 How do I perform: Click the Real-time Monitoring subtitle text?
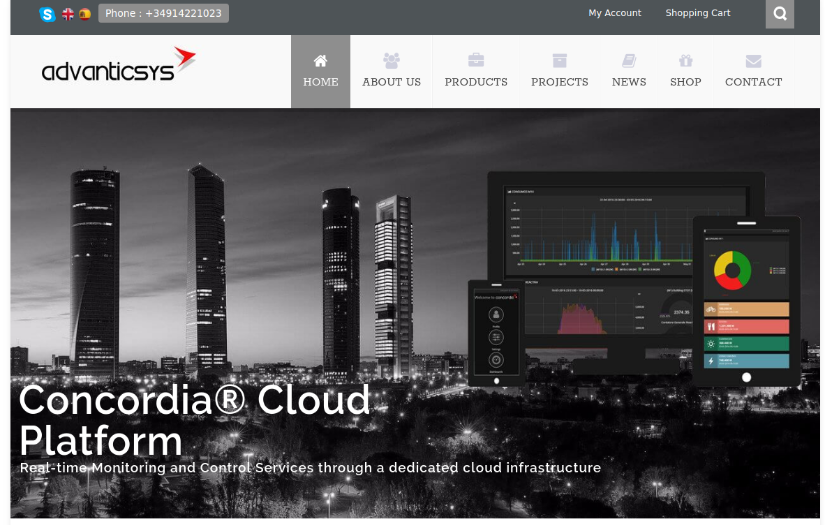[310, 468]
